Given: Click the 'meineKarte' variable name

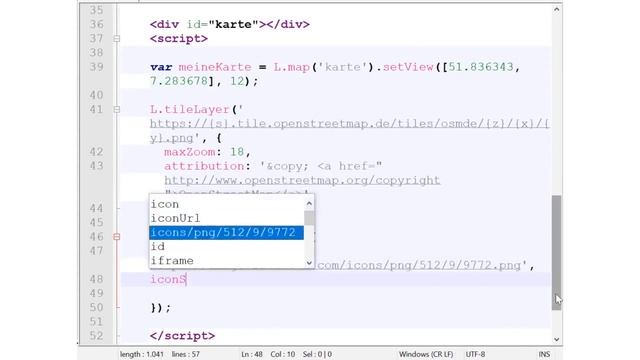Looking at the screenshot, I should coord(215,67).
